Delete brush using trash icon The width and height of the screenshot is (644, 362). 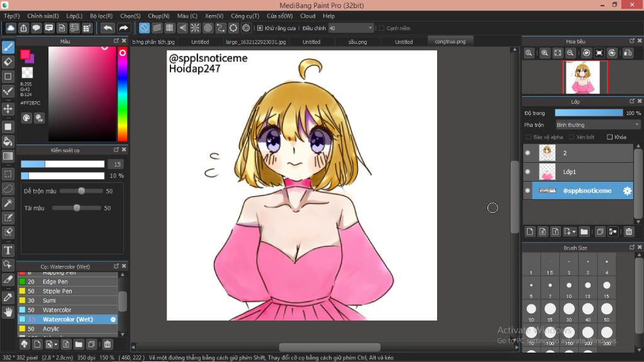point(107,344)
